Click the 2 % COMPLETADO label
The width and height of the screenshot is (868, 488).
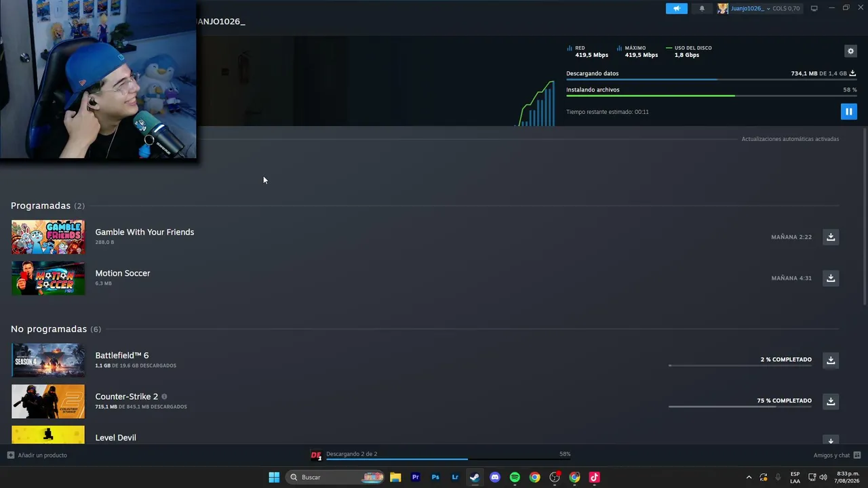(786, 360)
